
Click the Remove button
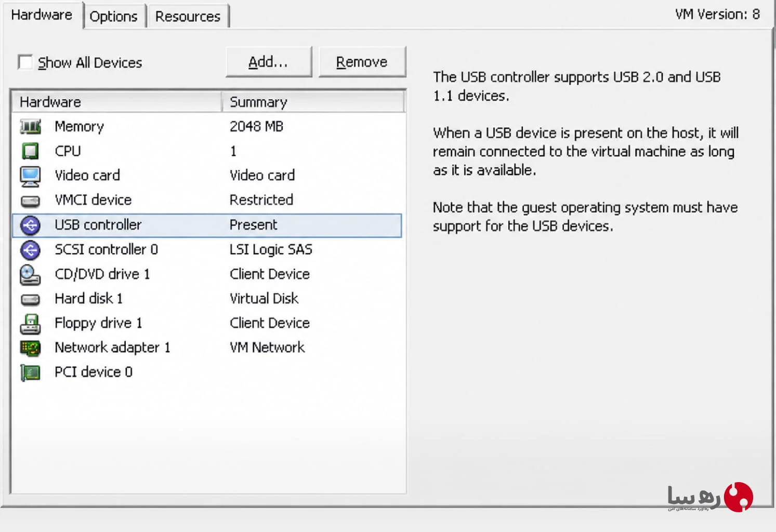coord(362,62)
